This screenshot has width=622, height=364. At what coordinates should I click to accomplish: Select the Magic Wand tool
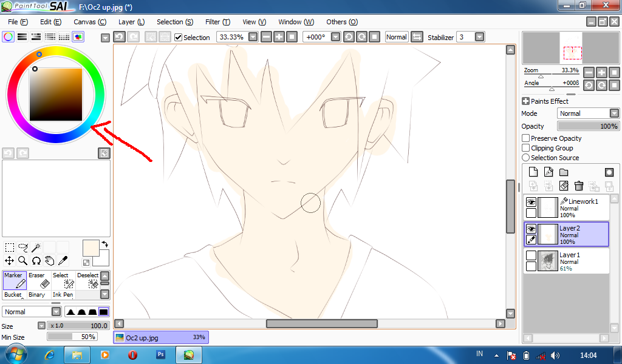point(36,248)
